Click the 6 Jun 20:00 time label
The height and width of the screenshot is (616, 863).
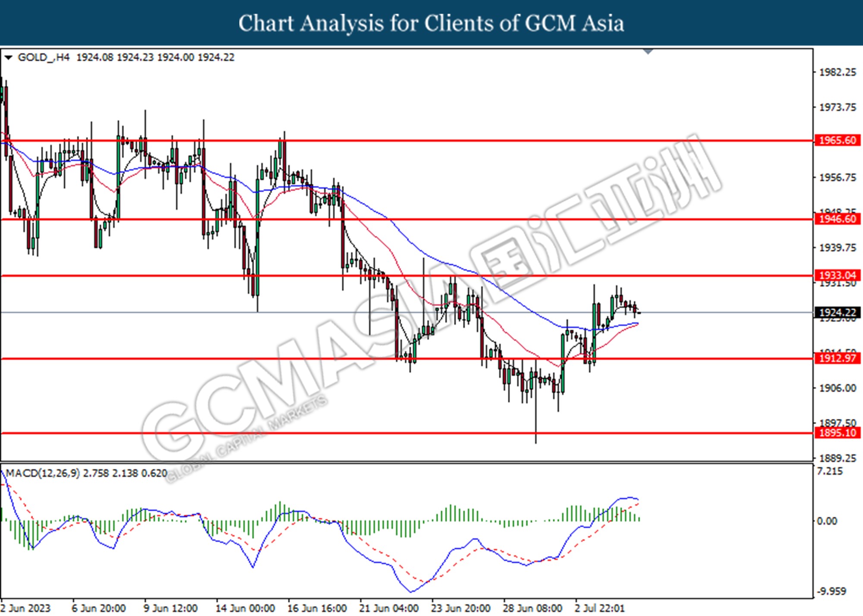(99, 608)
